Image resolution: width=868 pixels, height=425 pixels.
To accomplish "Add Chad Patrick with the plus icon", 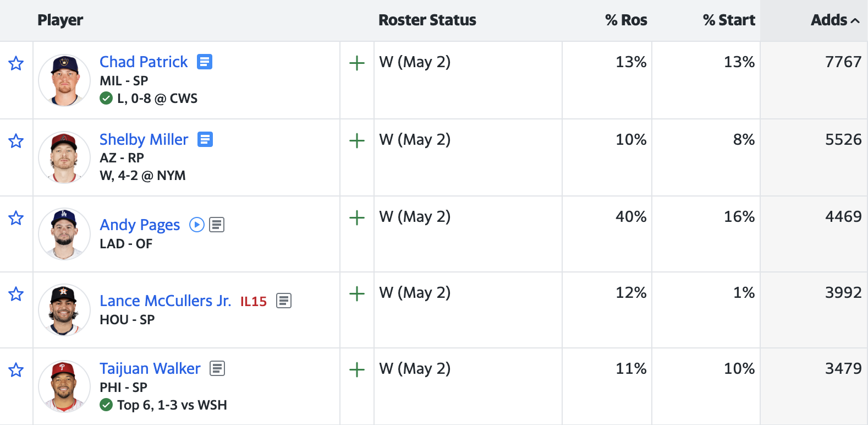I will (x=357, y=63).
